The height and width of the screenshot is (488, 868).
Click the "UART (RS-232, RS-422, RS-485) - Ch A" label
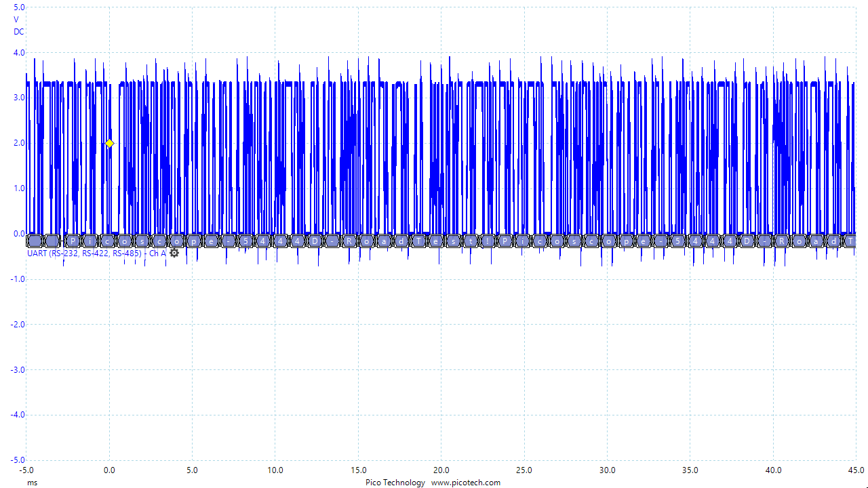tap(96, 253)
